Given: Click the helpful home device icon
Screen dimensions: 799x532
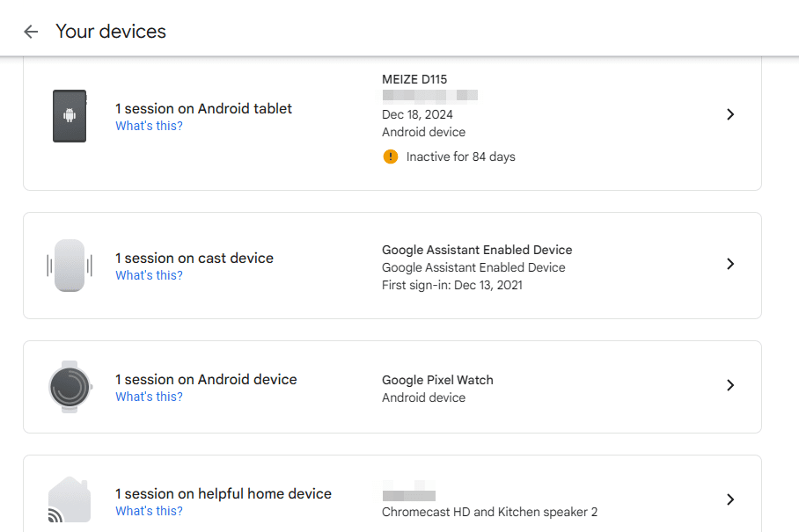Looking at the screenshot, I should 70,500.
